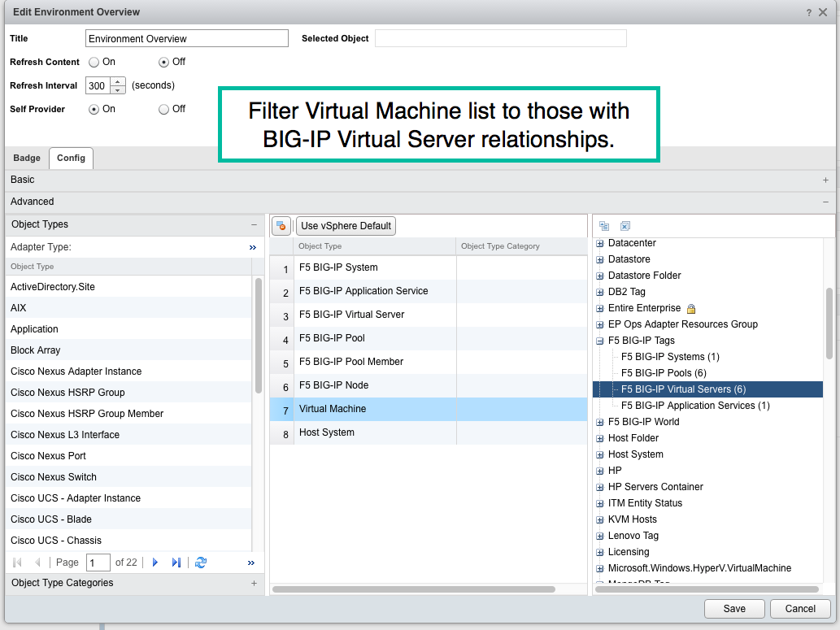The image size is (840, 630).
Task: Expand the Basic section
Action: tap(825, 180)
